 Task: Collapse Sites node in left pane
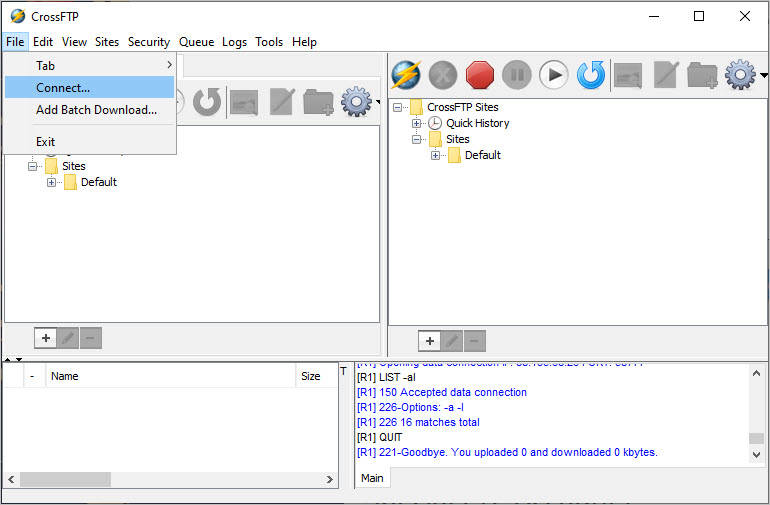point(32,167)
